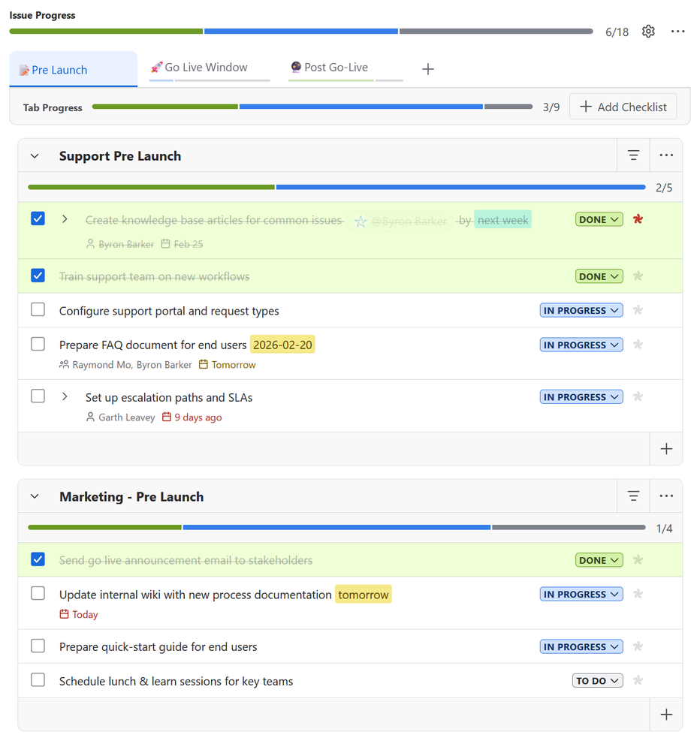This screenshot has height=750, width=700.
Task: Click the tomorrow highlighted date tag
Action: [364, 594]
